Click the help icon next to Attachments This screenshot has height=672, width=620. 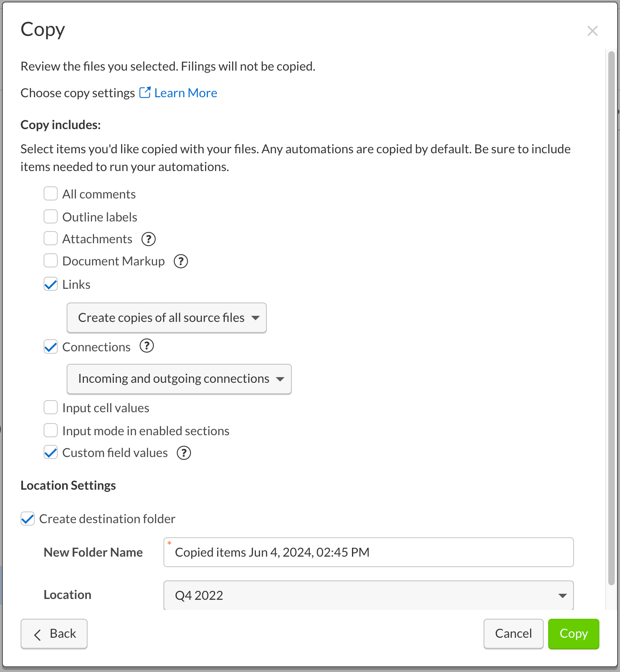(149, 239)
